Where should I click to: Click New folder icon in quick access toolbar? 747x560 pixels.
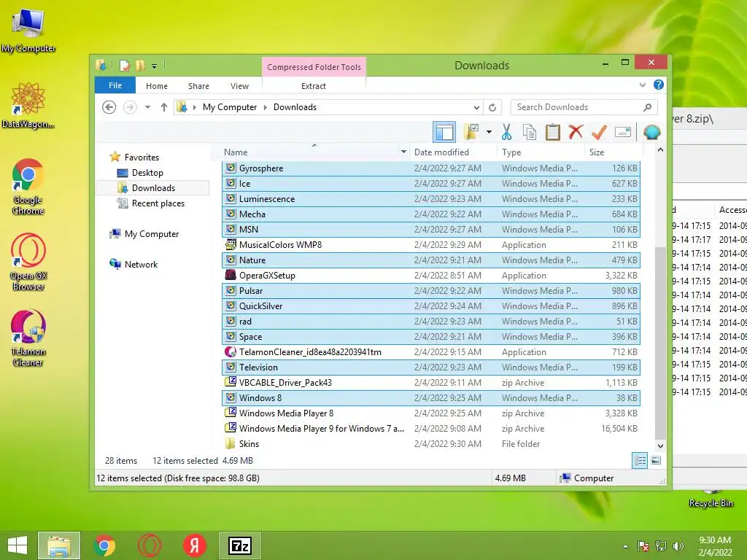(140, 66)
